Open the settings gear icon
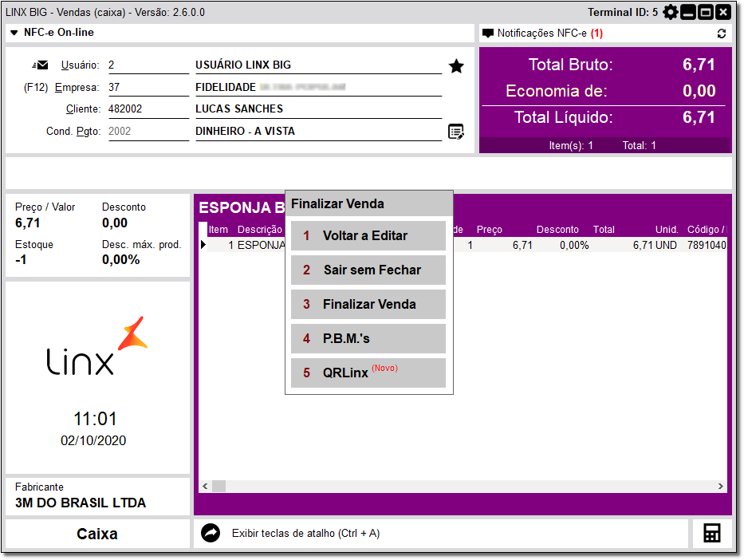Screen dimensions: 744x560 671,12
